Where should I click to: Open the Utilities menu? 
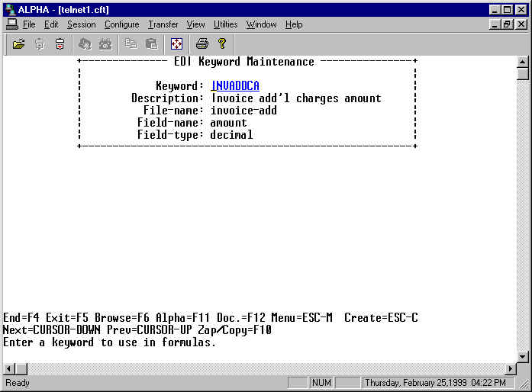pyautogui.click(x=225, y=24)
